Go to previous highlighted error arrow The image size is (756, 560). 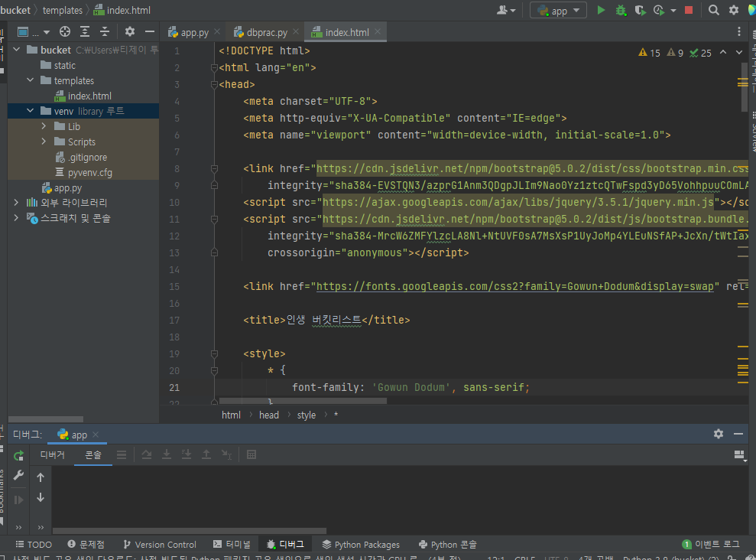tap(722, 53)
